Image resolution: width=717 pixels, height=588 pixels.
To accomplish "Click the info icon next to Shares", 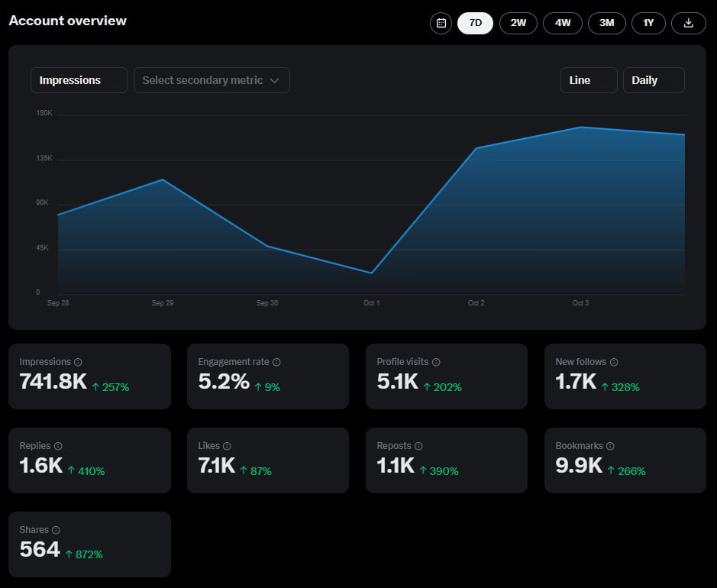I will 56,530.
